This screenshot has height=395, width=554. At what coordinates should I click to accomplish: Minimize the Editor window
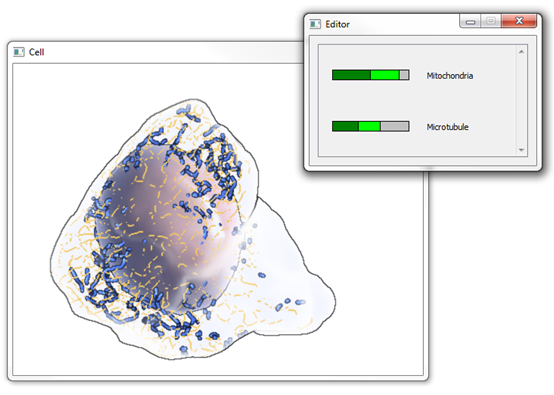click(470, 22)
